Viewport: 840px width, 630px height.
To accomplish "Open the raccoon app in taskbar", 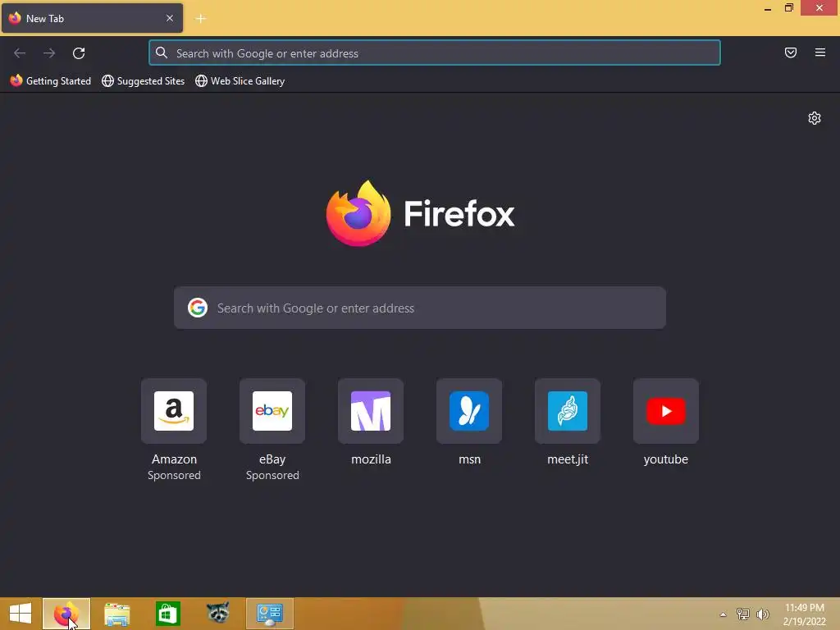I will coord(218,614).
